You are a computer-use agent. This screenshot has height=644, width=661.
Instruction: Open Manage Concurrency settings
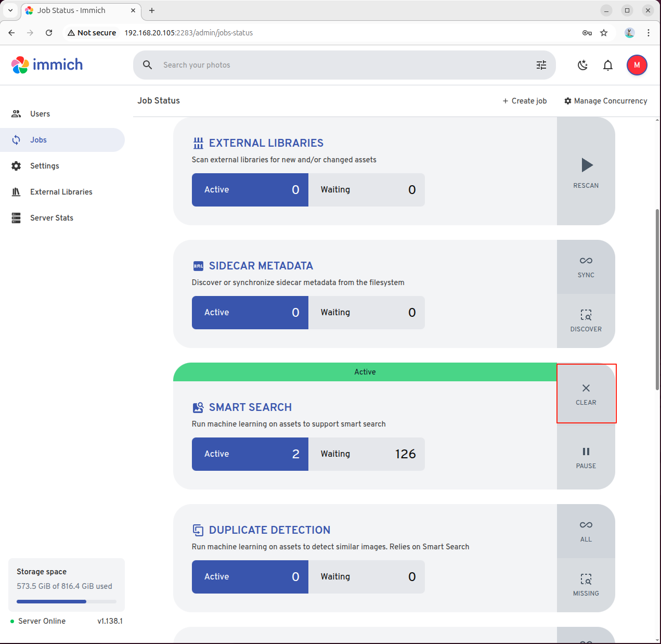605,101
